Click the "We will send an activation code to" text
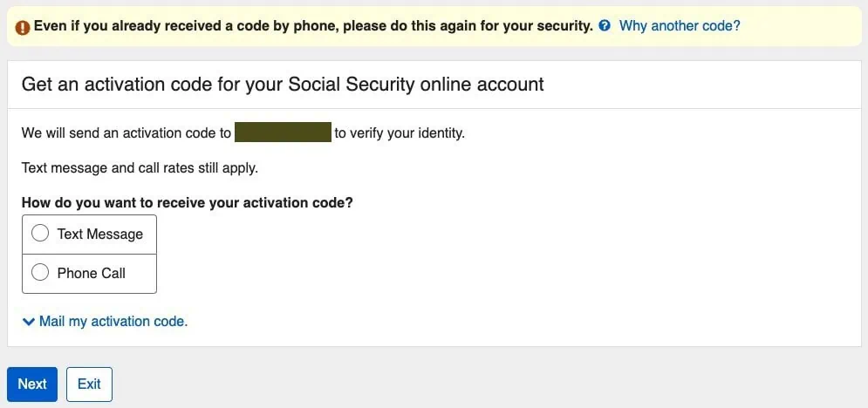Screen dimensions: 868x408 [x=126, y=133]
